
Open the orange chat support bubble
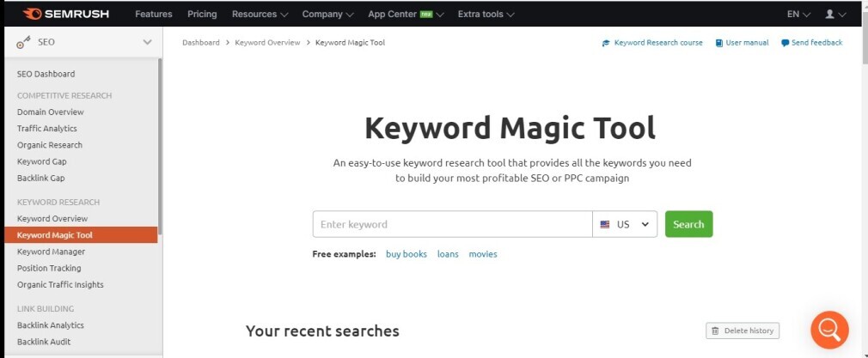829,329
